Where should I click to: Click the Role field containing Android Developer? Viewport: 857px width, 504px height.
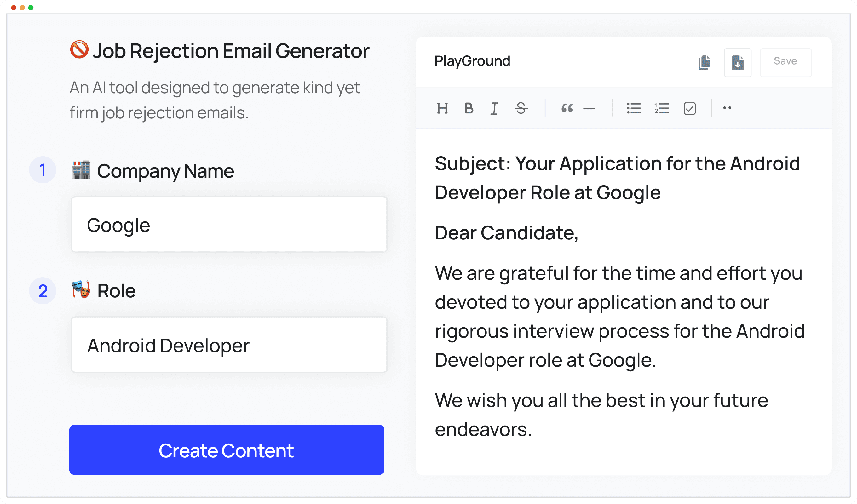[x=229, y=345]
